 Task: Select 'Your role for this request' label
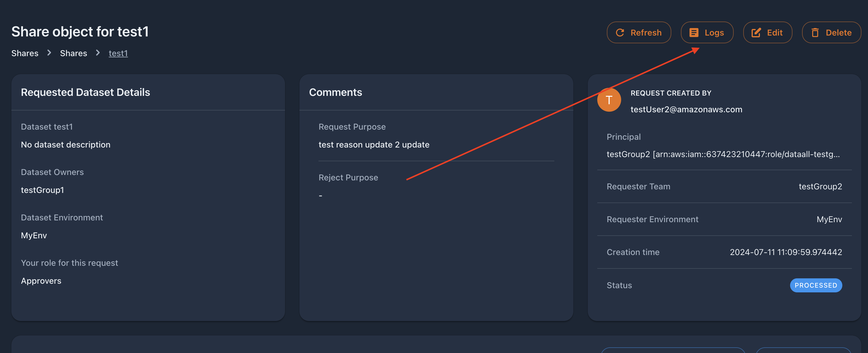[70, 263]
